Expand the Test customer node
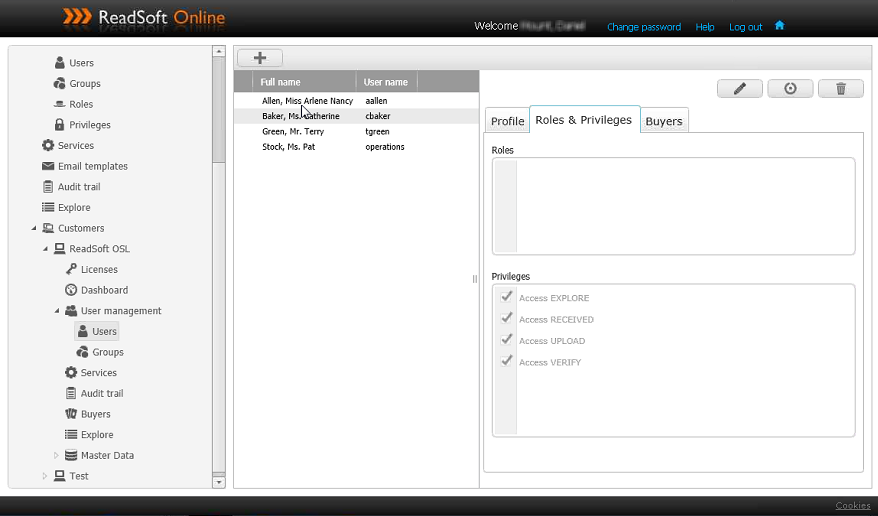This screenshot has width=878, height=516. [x=45, y=476]
